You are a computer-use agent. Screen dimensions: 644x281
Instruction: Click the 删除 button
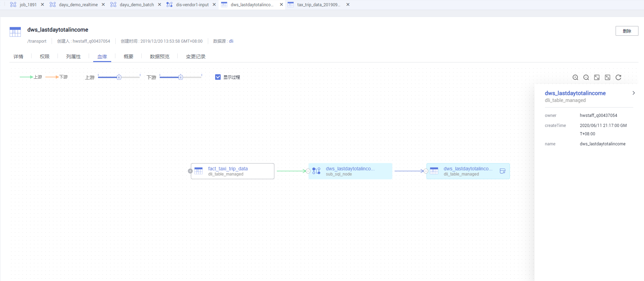coord(626,31)
